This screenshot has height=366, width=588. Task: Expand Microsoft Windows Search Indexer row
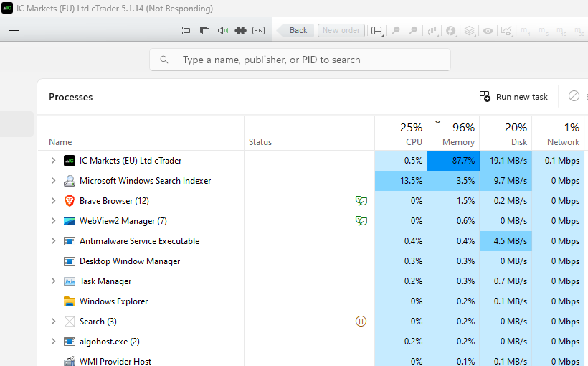click(53, 181)
